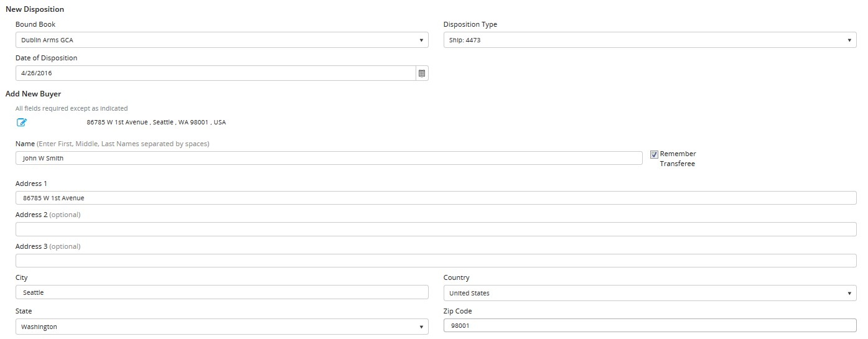Select the empty Address 3 field
The image size is (868, 339).
coord(436,261)
